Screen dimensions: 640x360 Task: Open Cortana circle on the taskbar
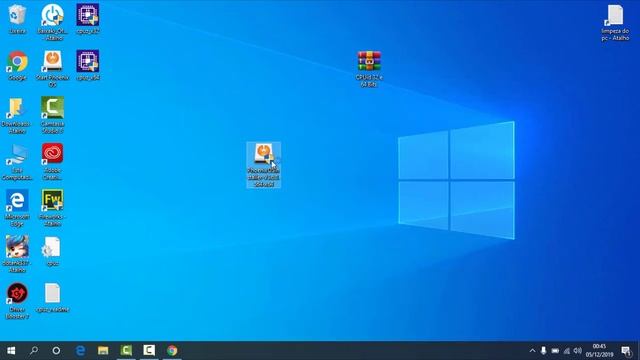click(x=56, y=351)
